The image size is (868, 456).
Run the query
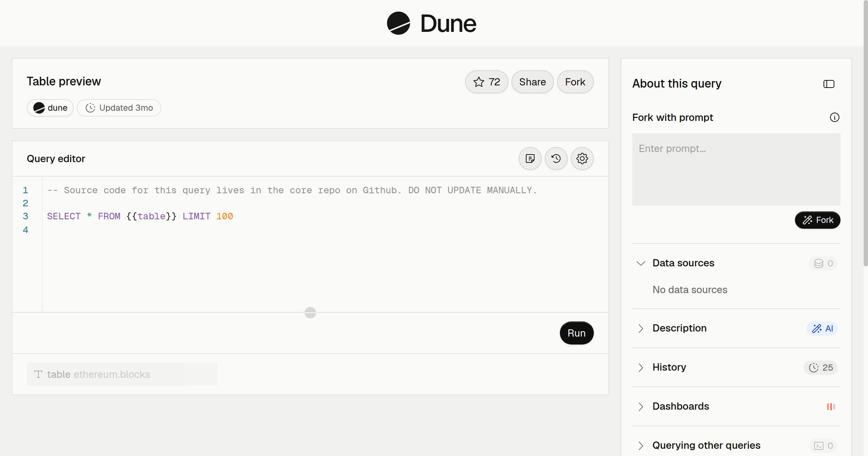[576, 333]
